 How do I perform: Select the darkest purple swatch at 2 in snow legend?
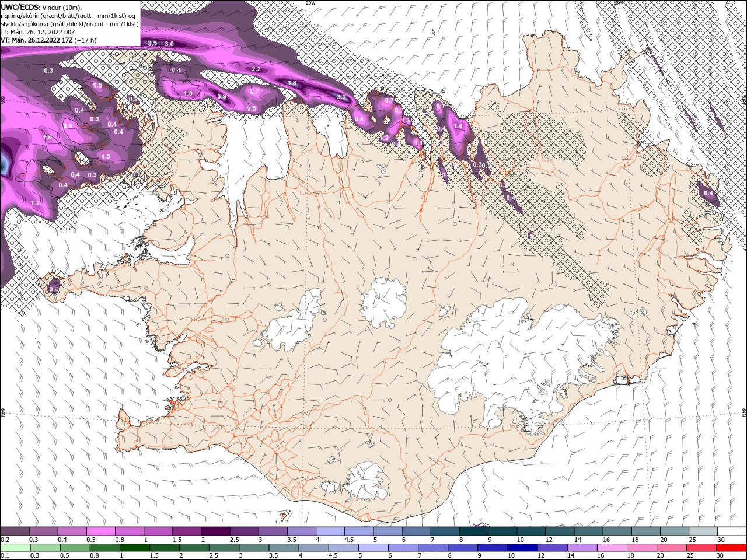pyautogui.click(x=215, y=531)
